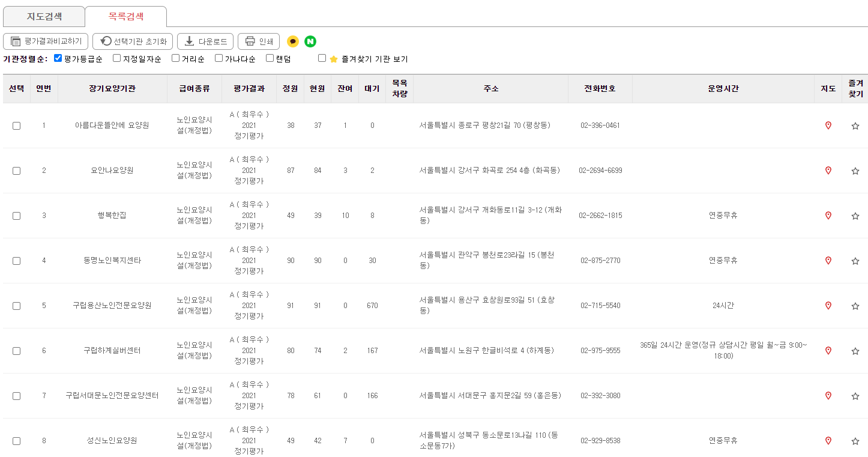
Task: Click 운영시간 column header
Action: (x=723, y=89)
